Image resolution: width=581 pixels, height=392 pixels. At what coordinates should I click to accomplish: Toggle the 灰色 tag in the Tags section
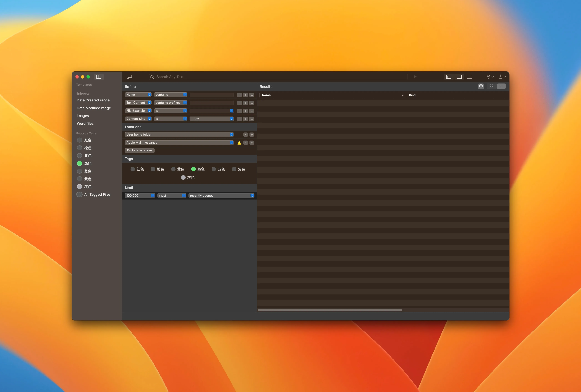click(x=183, y=178)
